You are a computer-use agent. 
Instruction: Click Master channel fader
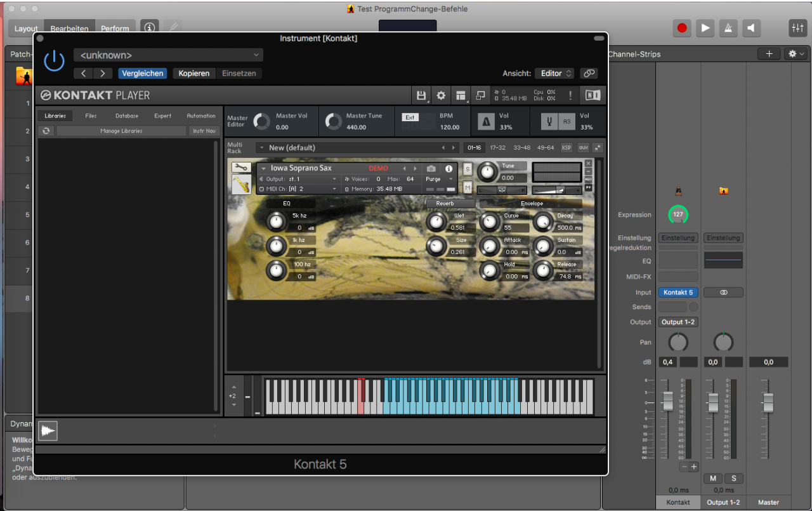[768, 402]
